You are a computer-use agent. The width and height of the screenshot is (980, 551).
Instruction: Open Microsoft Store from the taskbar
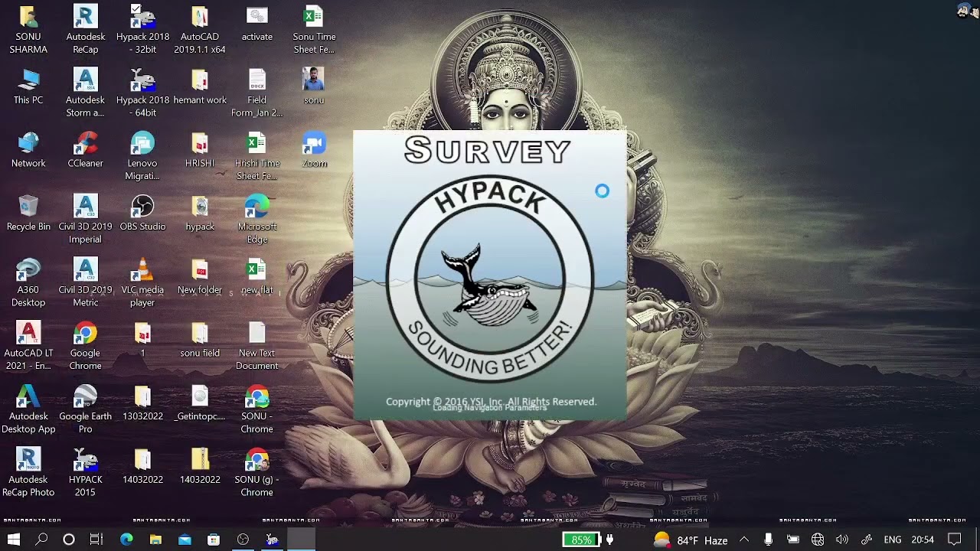coord(214,540)
